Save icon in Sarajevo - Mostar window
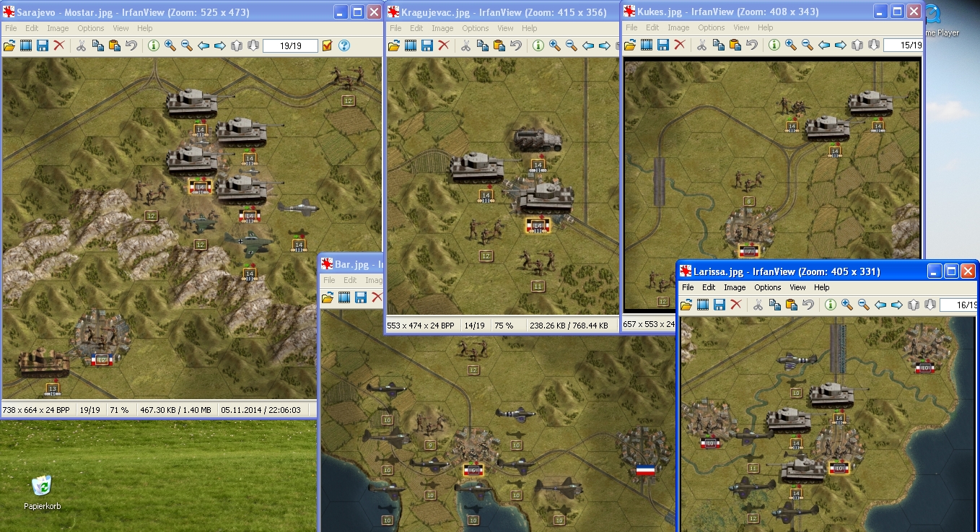 coord(43,45)
